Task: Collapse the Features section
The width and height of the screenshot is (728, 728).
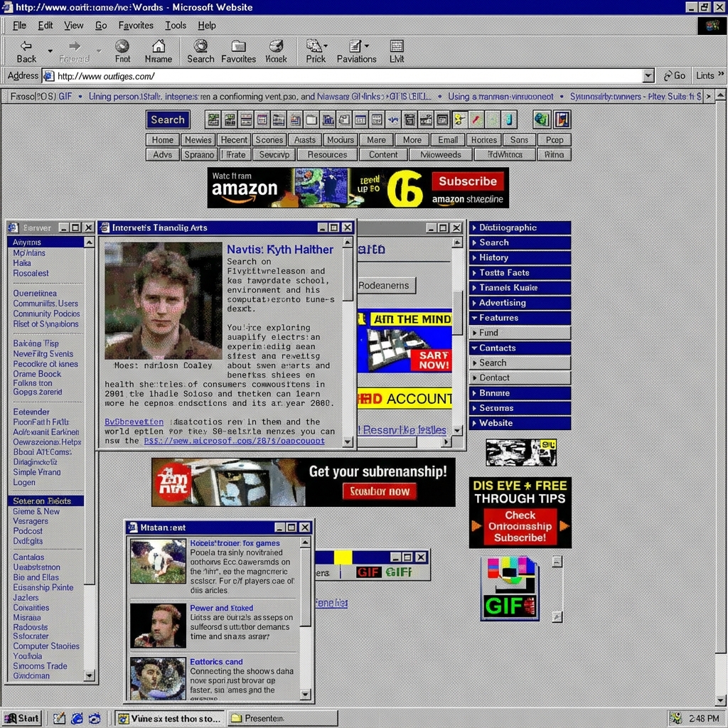Action: [x=520, y=318]
